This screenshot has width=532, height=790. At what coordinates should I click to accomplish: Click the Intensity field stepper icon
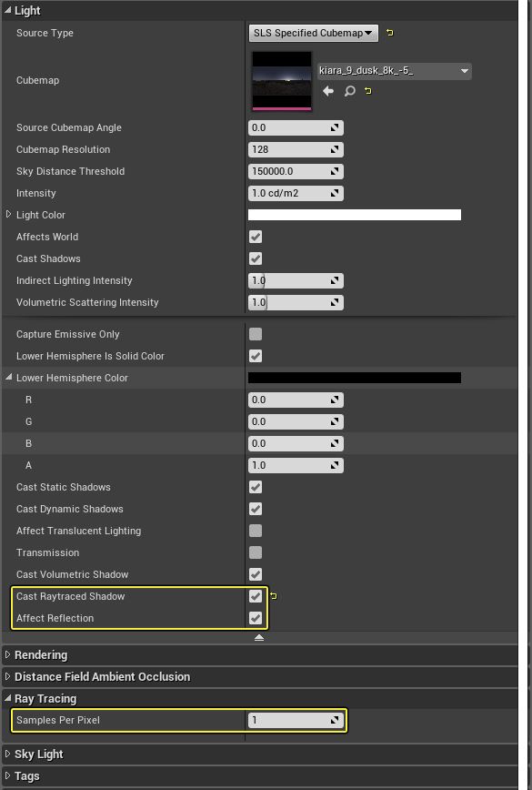point(336,193)
